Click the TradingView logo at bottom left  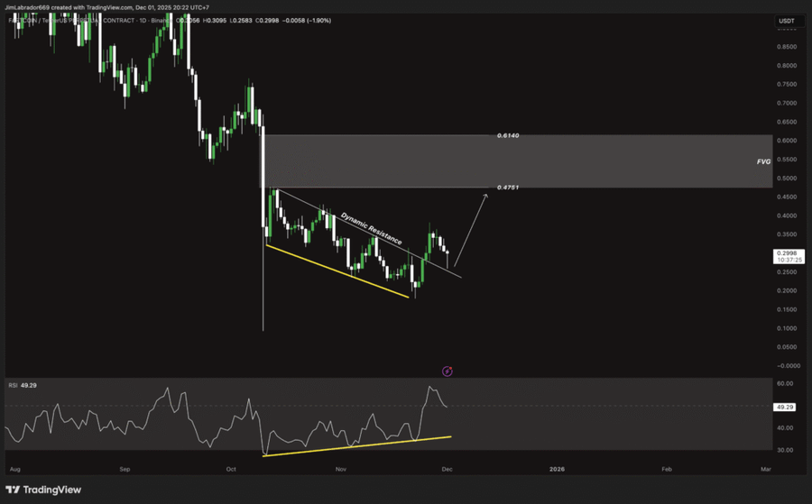[45, 490]
